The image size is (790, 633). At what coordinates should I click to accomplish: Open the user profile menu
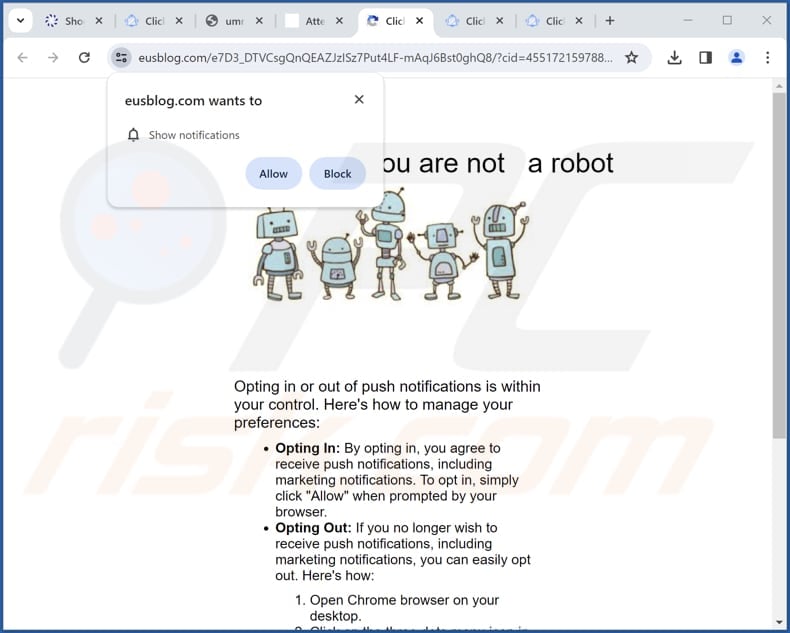(x=737, y=57)
